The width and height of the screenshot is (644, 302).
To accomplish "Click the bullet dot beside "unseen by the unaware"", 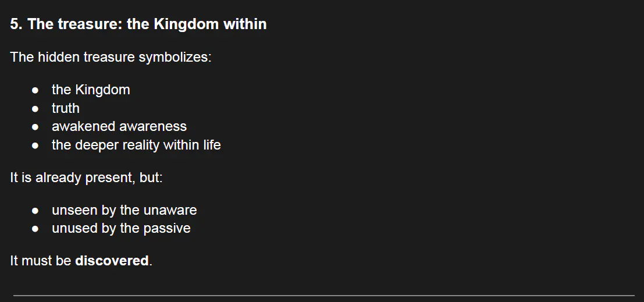I will pos(36,211).
